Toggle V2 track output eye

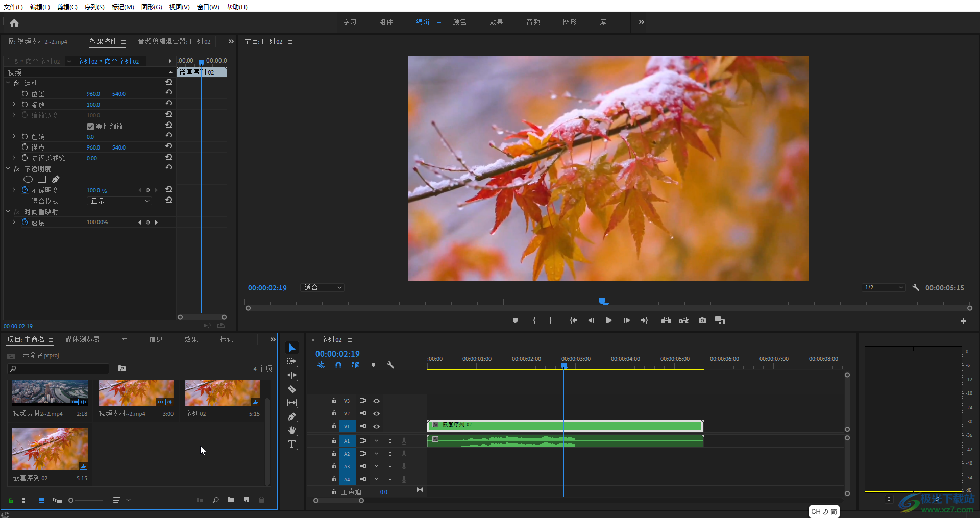click(x=376, y=413)
